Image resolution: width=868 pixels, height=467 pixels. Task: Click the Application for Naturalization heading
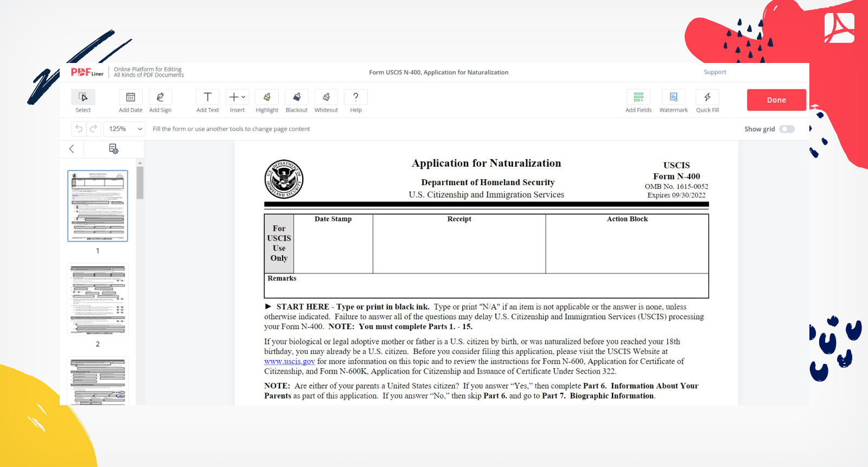(x=486, y=163)
